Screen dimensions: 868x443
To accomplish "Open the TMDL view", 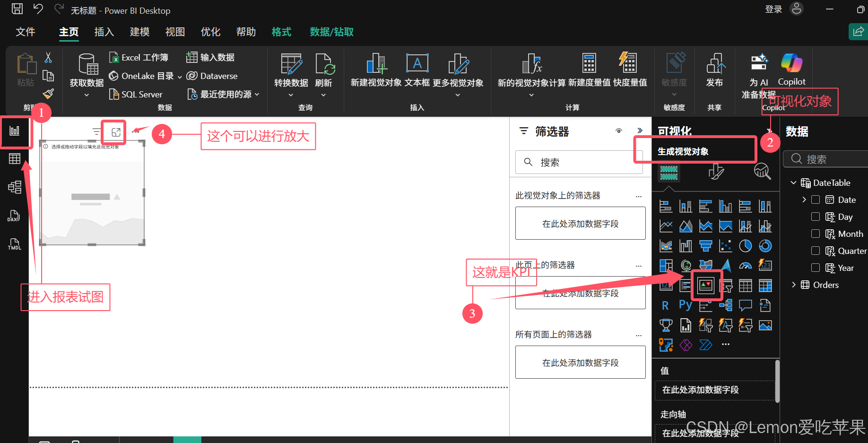I will coord(15,244).
